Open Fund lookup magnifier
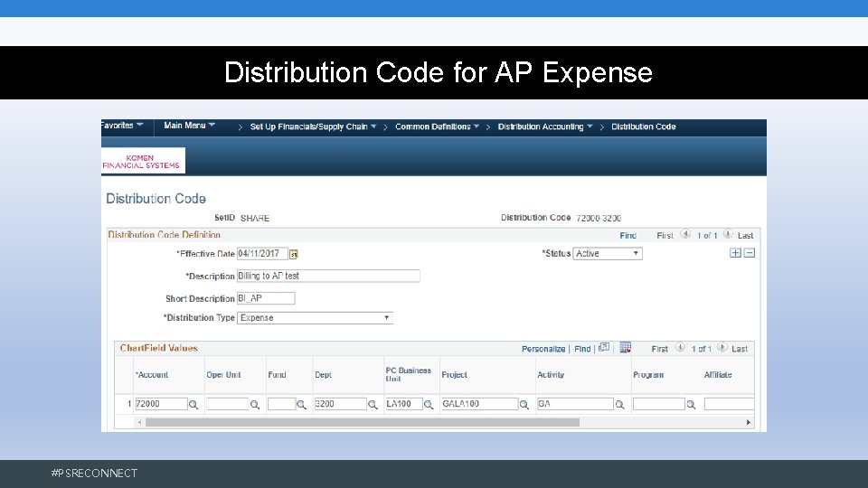868x488 pixels. pyautogui.click(x=301, y=405)
